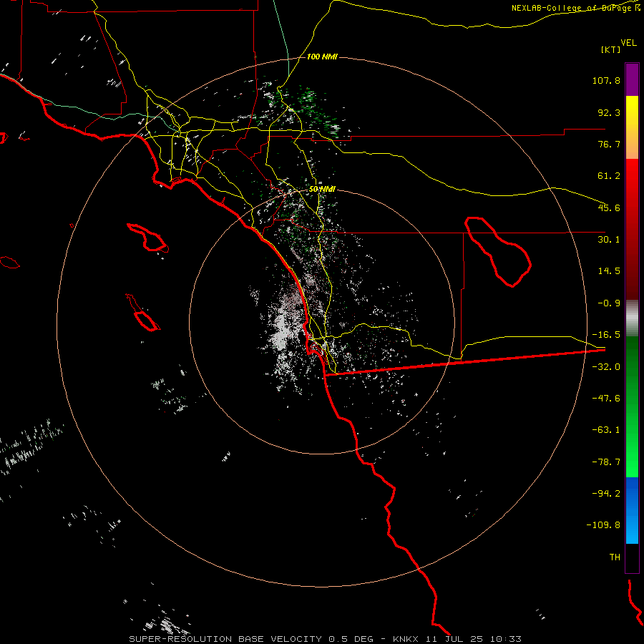Click the 45.6 velocity scale value
Viewport: 644px width, 644px height.
(609, 208)
